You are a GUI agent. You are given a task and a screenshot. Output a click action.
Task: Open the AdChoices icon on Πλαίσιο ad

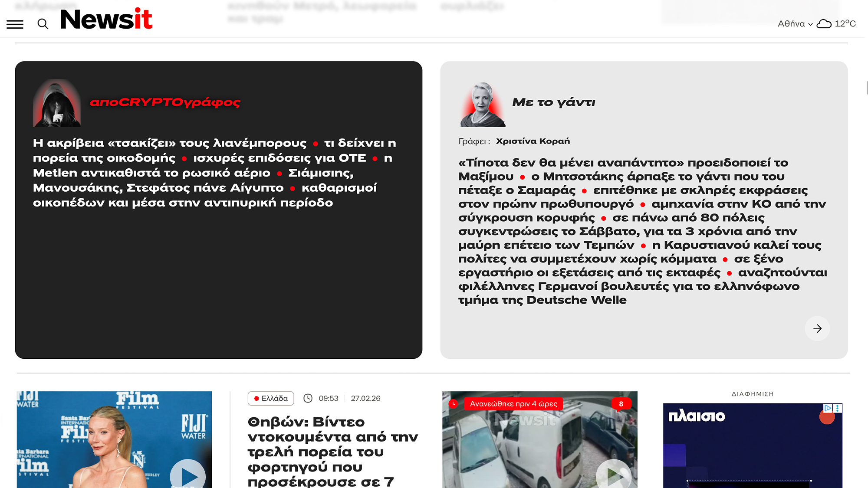pos(828,408)
